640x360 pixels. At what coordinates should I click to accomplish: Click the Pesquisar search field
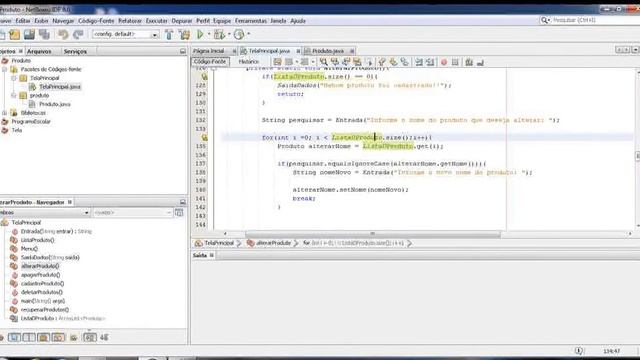(594, 20)
